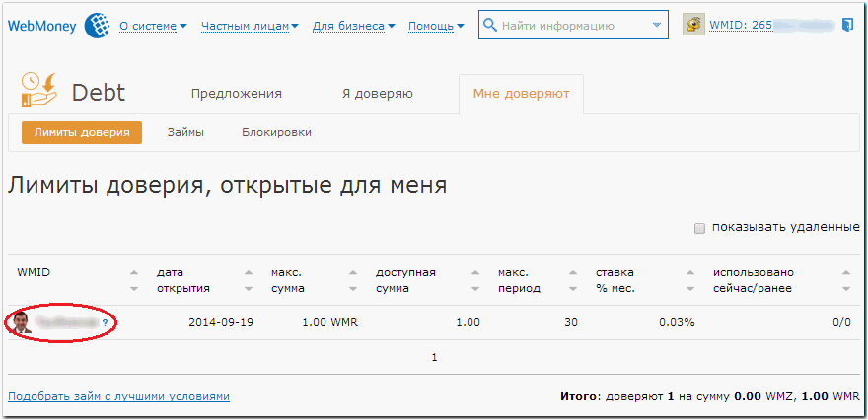
Task: Sort by WMID column arrows
Action: (x=134, y=280)
